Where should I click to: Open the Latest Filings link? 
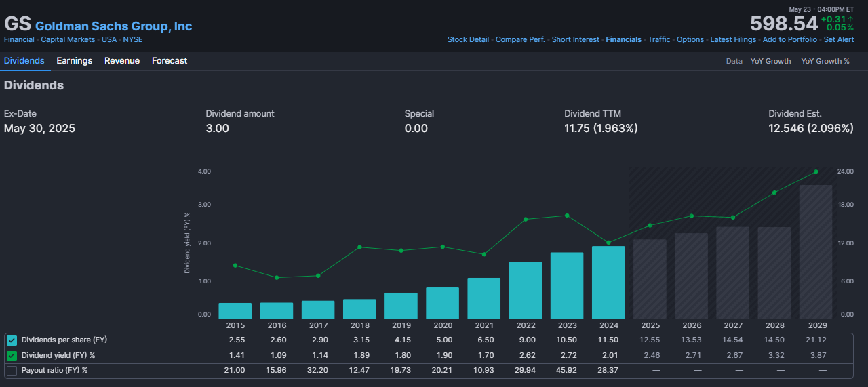[733, 39]
